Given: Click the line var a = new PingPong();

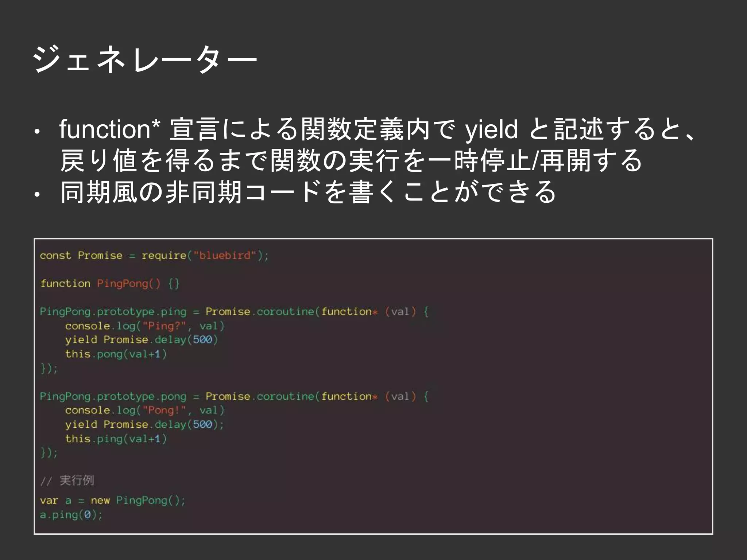Looking at the screenshot, I should [x=113, y=501].
